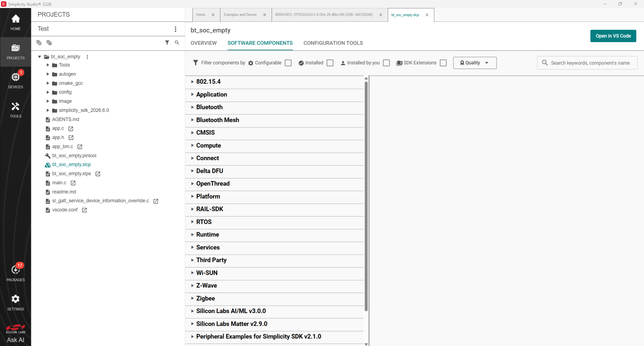The width and height of the screenshot is (644, 346).
Task: Select the bt_soc_empty.slcp file
Action: [x=71, y=165]
